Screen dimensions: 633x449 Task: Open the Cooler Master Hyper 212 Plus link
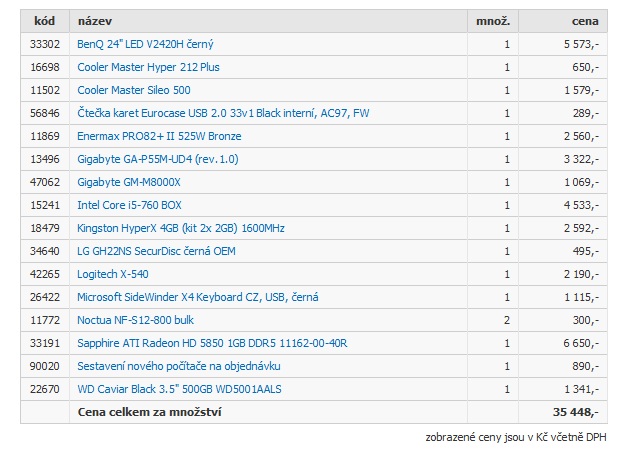pos(148,67)
